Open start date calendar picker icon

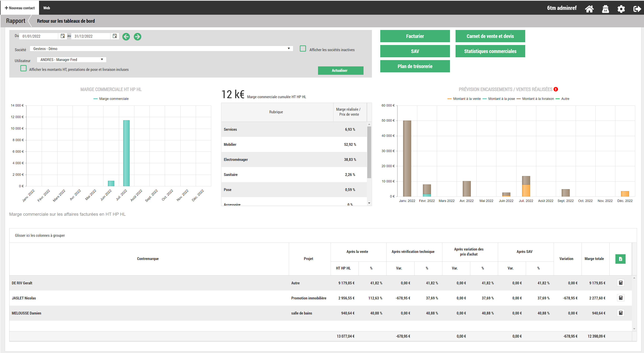click(62, 36)
